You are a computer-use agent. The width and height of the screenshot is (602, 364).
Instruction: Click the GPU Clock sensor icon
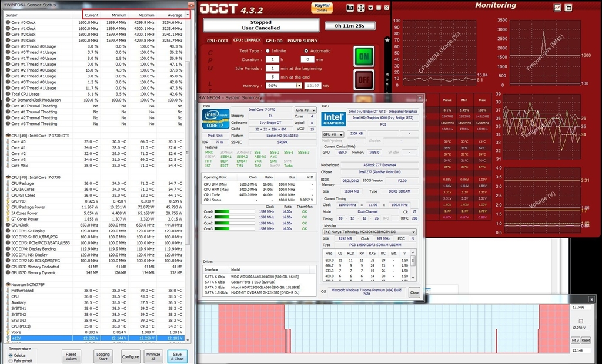8,225
